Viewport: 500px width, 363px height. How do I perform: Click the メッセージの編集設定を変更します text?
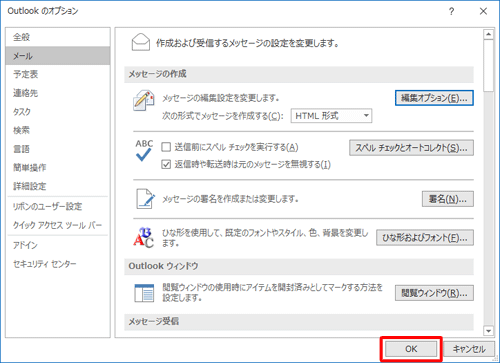[220, 98]
